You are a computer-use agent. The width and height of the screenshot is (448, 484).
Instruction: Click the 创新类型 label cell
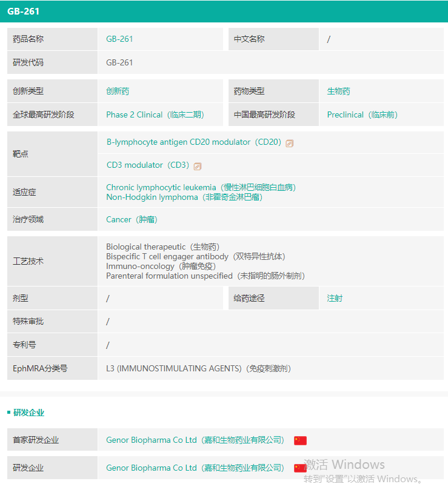52,91
